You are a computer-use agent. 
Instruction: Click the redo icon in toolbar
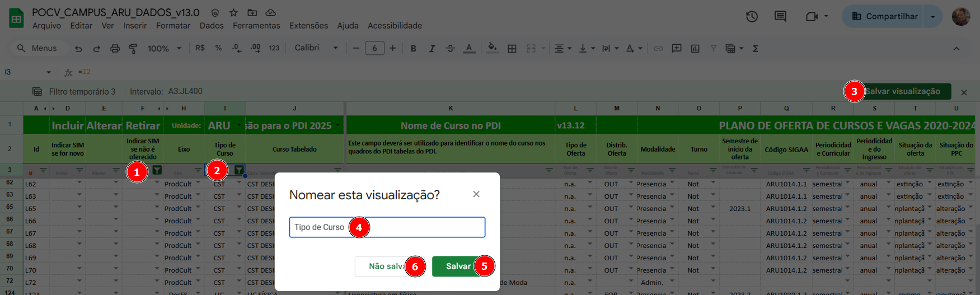pos(96,49)
